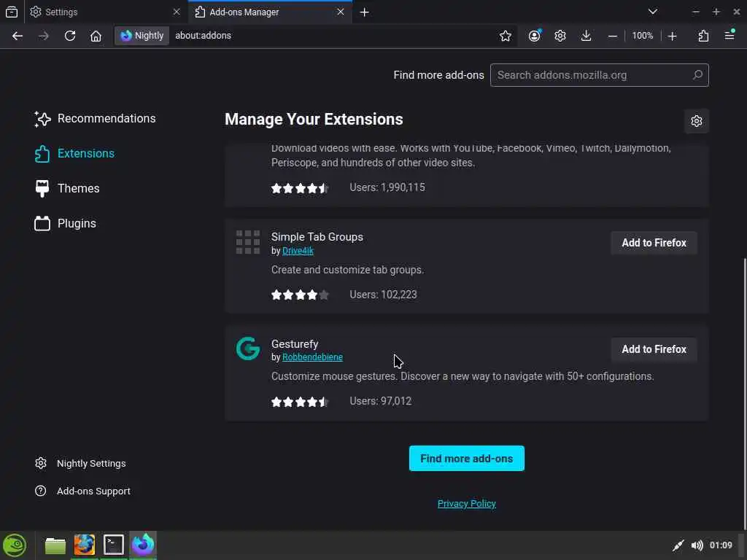Open the account profile icon
Viewport: 747px width, 560px height.
pyautogui.click(x=535, y=36)
